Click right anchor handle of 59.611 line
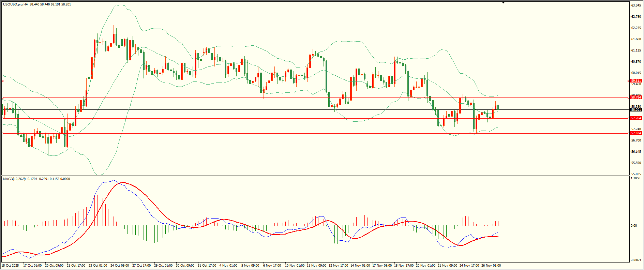 (x=628, y=81)
